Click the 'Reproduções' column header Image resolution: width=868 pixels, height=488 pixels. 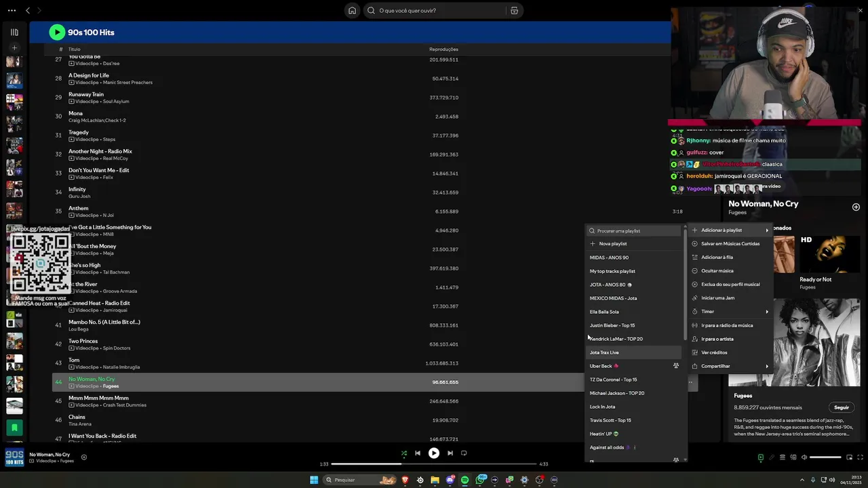click(x=443, y=49)
